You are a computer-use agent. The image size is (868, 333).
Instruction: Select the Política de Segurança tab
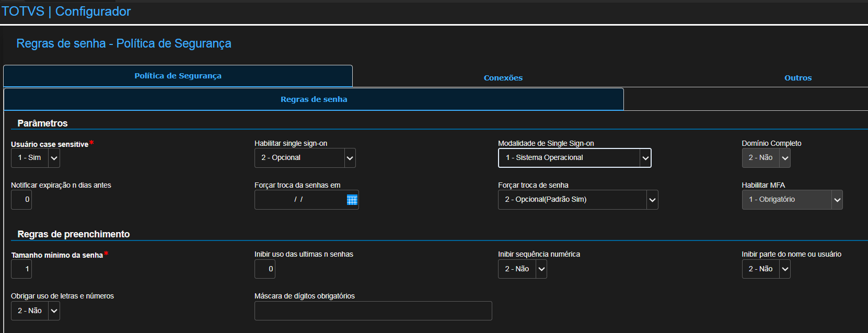pyautogui.click(x=178, y=76)
